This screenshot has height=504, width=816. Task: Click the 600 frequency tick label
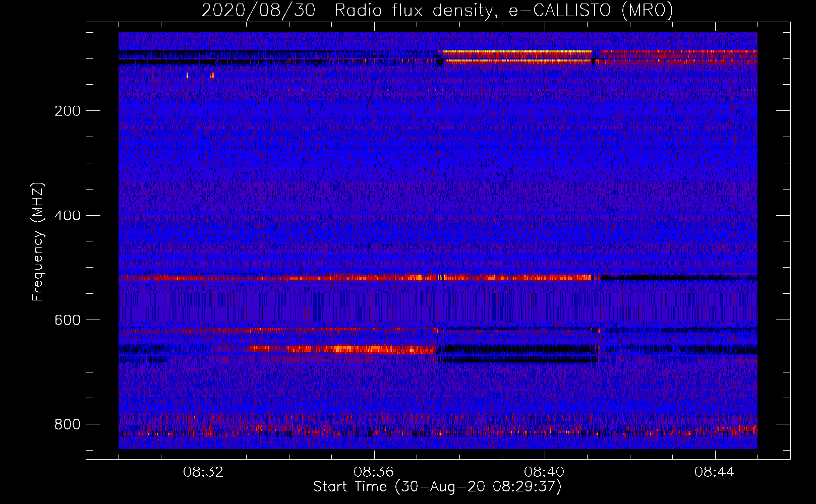68,321
